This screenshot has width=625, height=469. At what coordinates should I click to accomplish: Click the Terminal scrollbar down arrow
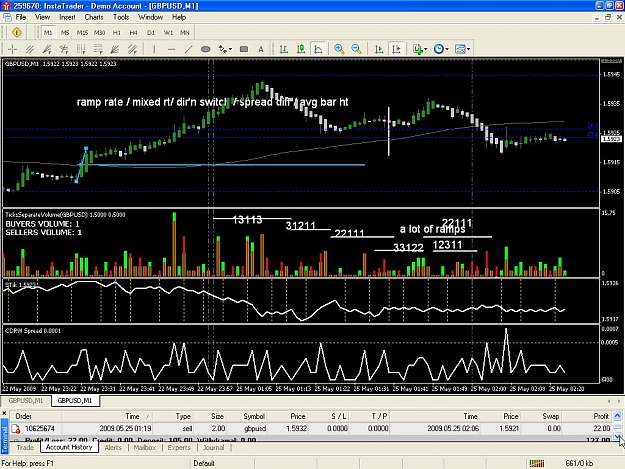click(617, 438)
